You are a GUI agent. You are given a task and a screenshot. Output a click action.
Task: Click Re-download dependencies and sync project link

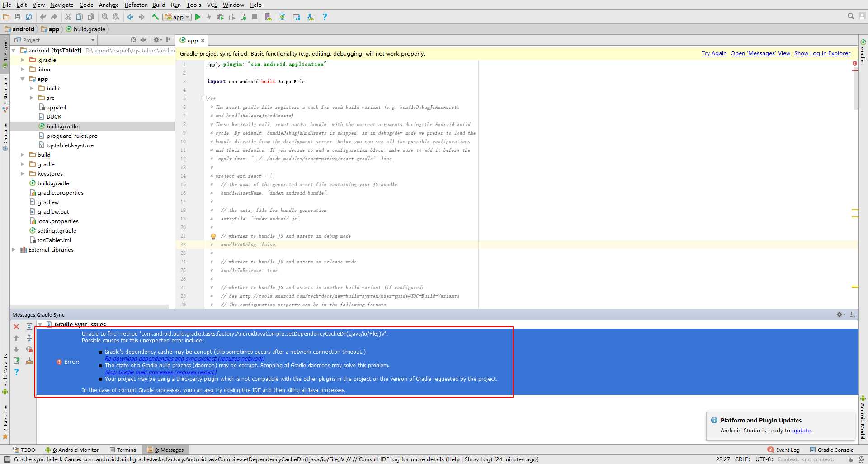(184, 358)
